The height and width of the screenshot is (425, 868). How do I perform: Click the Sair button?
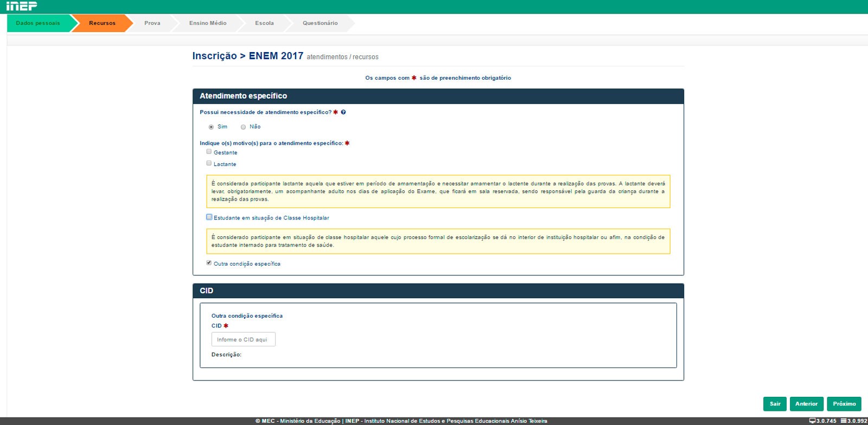pyautogui.click(x=775, y=404)
